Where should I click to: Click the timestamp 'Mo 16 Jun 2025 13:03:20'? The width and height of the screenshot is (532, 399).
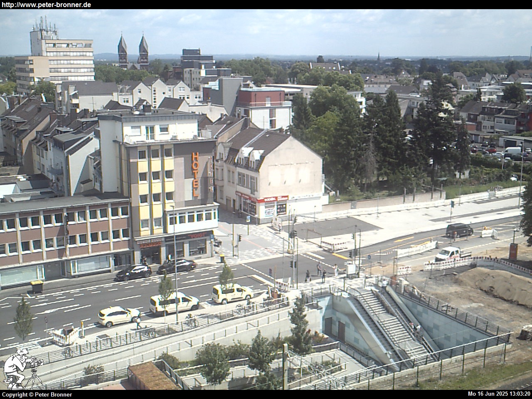(x=499, y=394)
